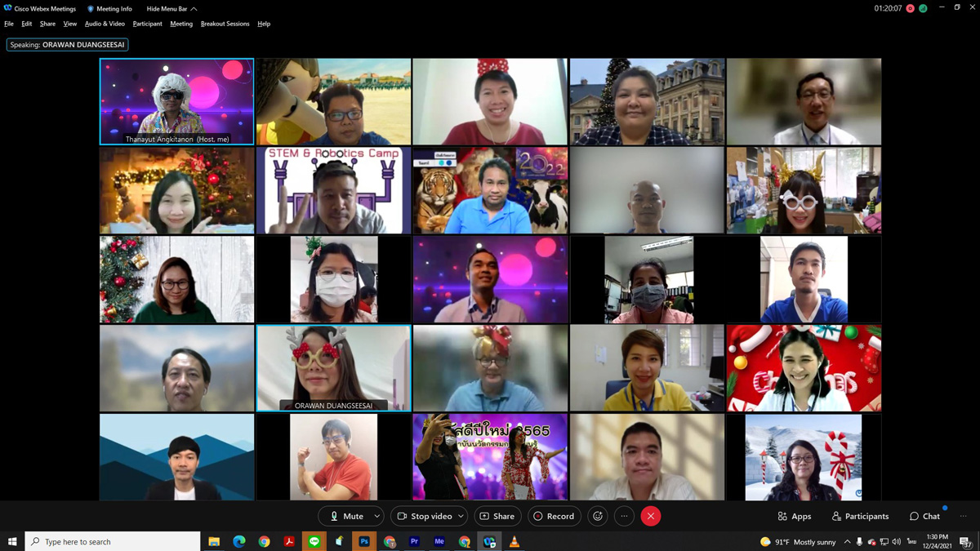Expand audio options arrow beside Mute
The height and width of the screenshot is (551, 980).
[x=376, y=516]
